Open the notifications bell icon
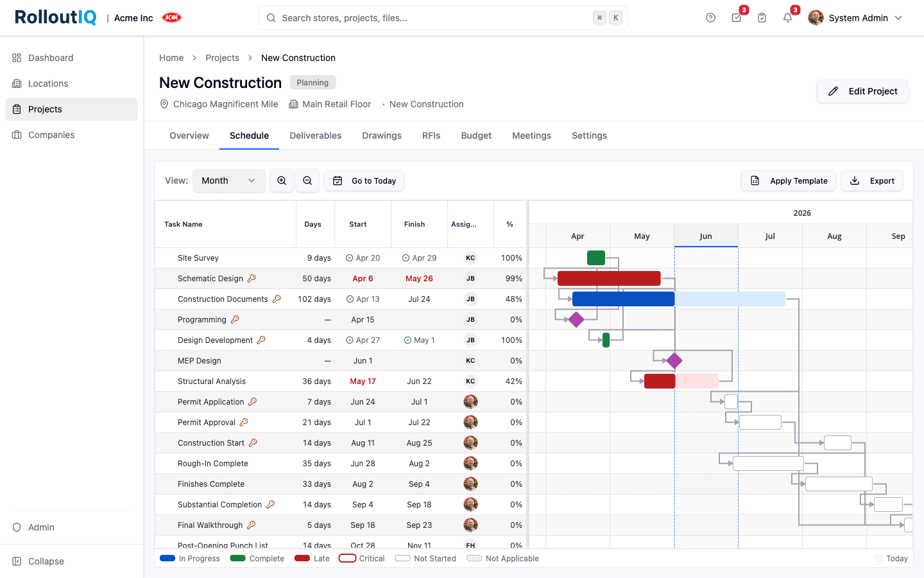 tap(787, 18)
